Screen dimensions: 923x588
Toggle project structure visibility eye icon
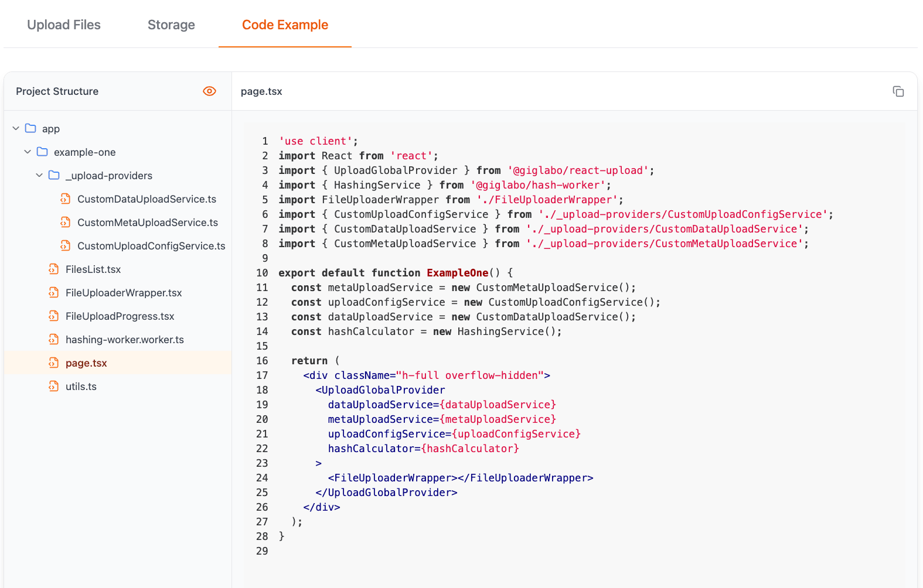[x=209, y=91]
